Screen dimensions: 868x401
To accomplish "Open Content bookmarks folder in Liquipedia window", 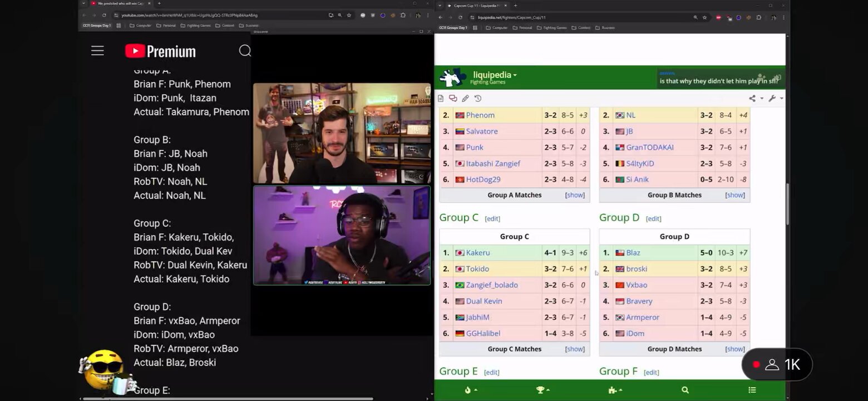I will tap(581, 28).
